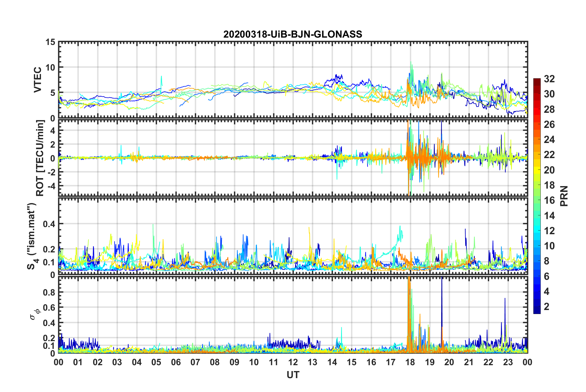
Task: Select dark blue color at PRN 2
Action: (537, 306)
